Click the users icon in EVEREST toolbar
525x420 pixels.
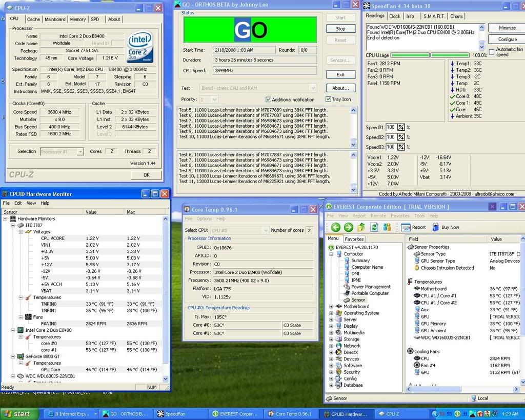coord(386,227)
